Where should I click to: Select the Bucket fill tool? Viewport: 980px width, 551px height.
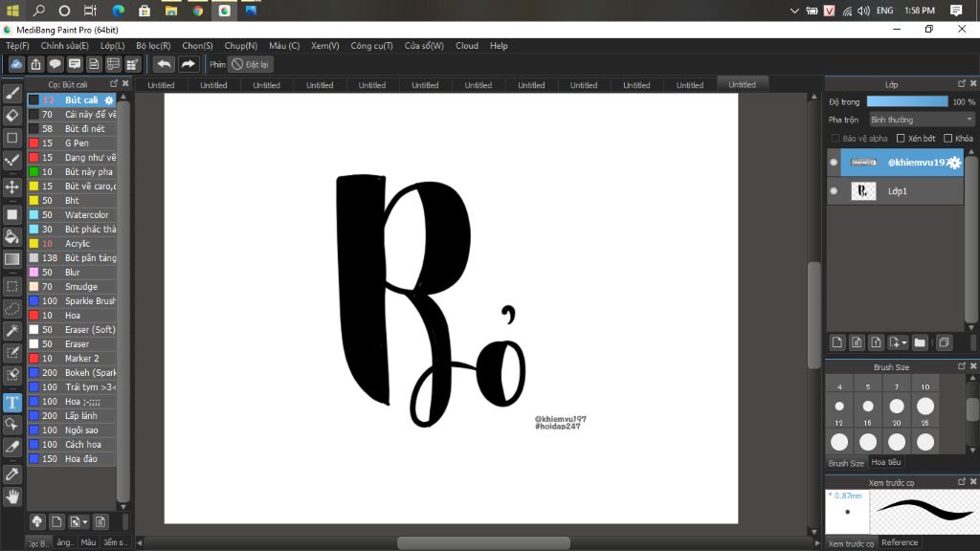click(11, 237)
